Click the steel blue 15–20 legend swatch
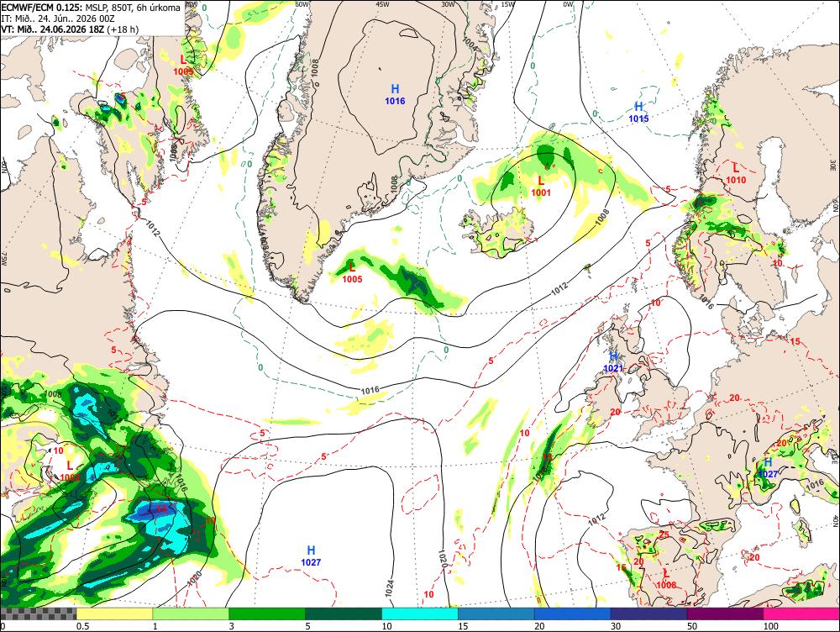The image size is (840, 632). coord(496,614)
